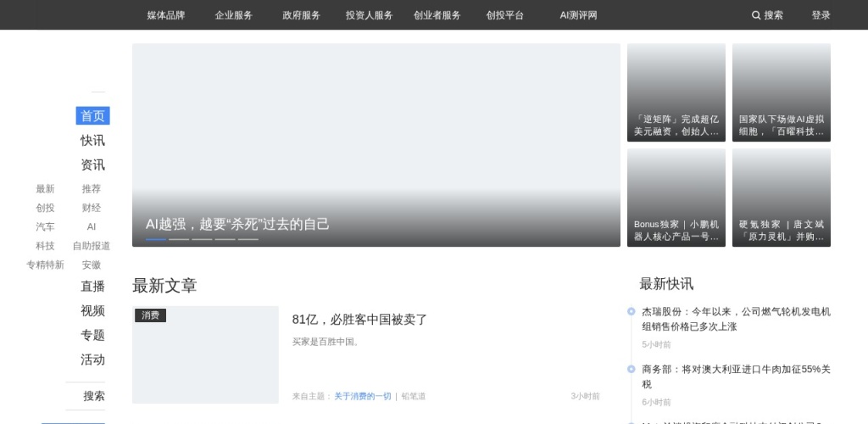Select the first carousel indicator dash
Viewport: 868px width, 424px height.
click(156, 239)
